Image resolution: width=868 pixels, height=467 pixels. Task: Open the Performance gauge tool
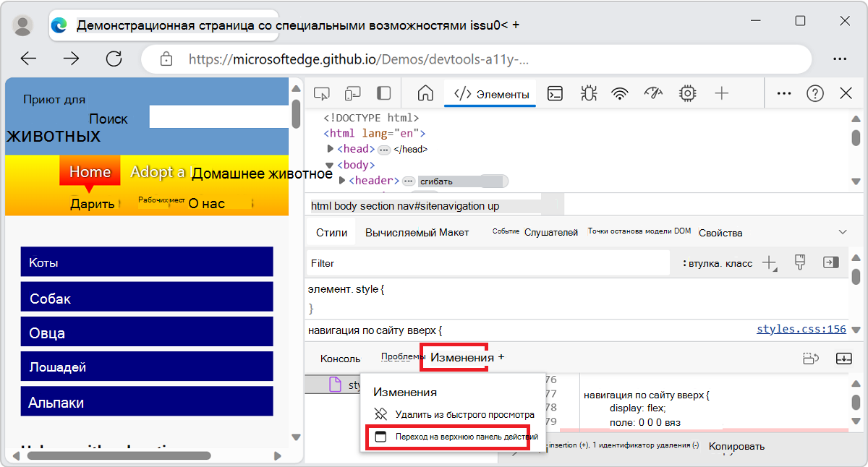click(x=653, y=93)
